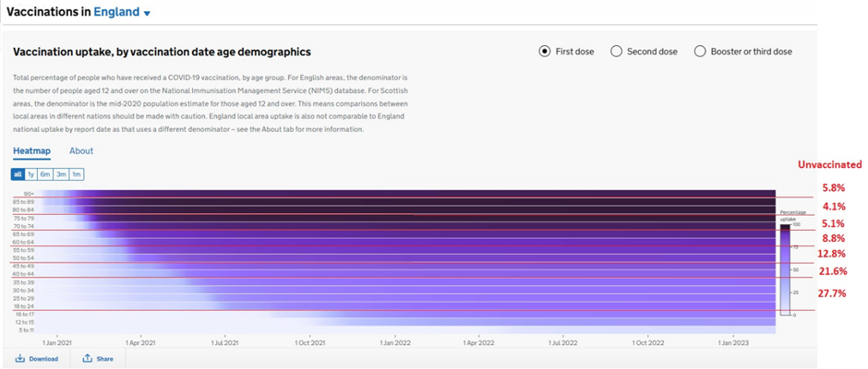Show the last 6m of data
868x369 pixels.
tap(45, 174)
